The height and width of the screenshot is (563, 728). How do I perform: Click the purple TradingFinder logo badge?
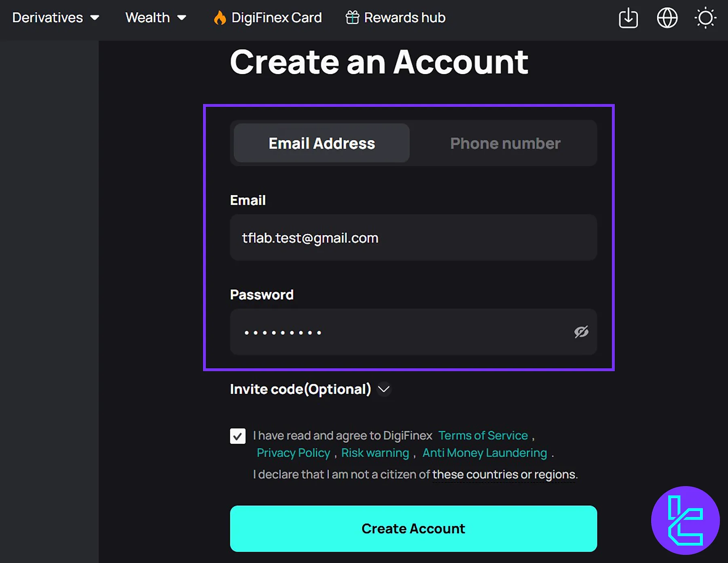click(686, 521)
